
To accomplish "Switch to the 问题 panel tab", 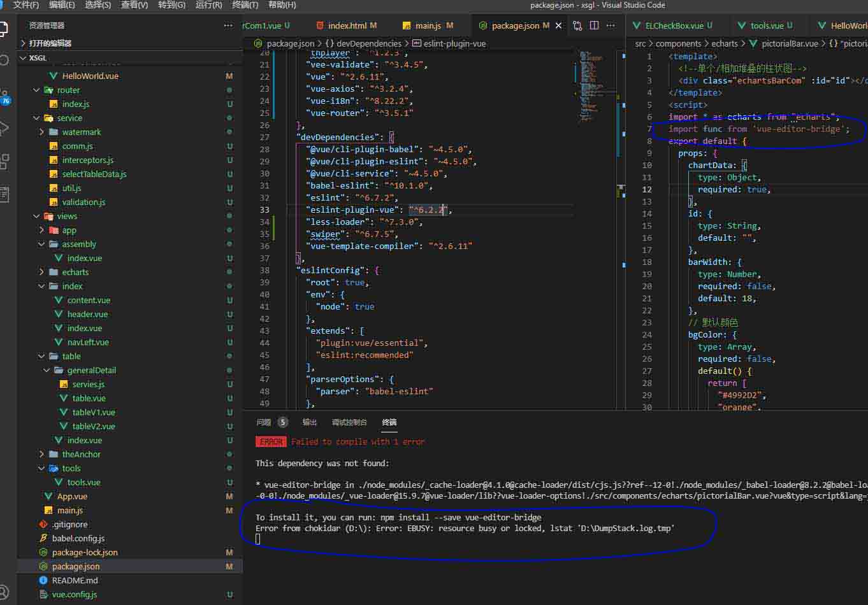I will 264,422.
